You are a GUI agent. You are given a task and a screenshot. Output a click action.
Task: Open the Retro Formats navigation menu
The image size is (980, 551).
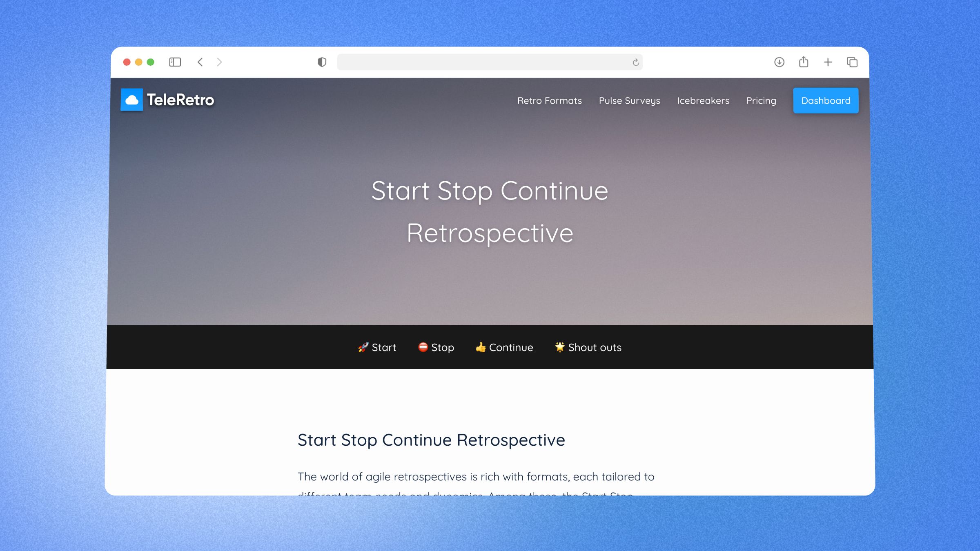pos(550,100)
